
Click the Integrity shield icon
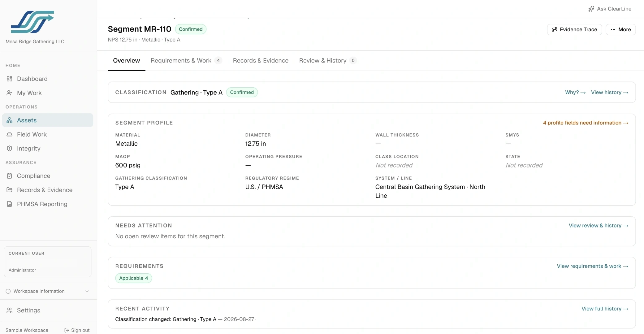10,149
